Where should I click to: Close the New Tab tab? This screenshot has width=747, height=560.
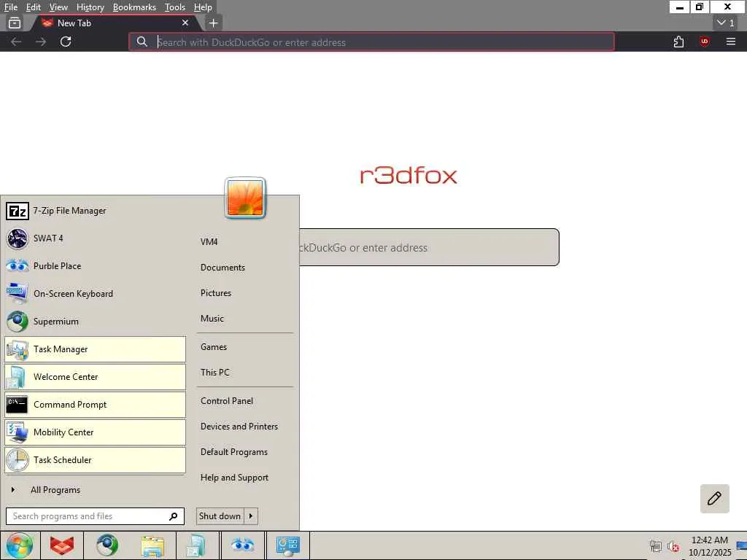click(185, 23)
